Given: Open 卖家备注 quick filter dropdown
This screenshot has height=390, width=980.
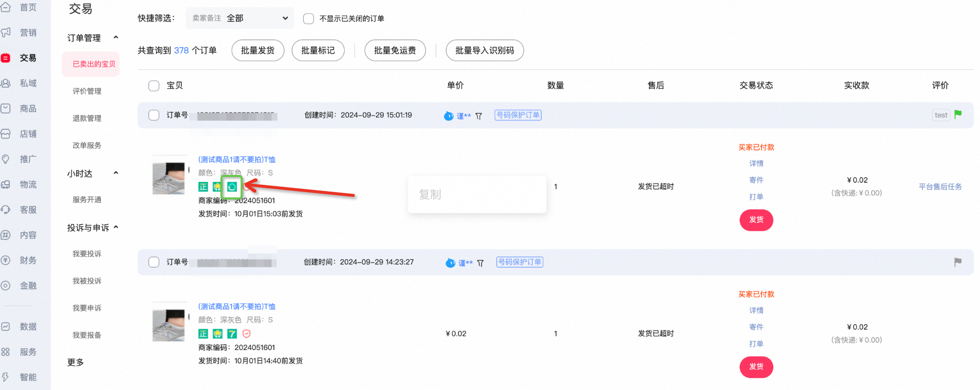Looking at the screenshot, I should coord(240,18).
